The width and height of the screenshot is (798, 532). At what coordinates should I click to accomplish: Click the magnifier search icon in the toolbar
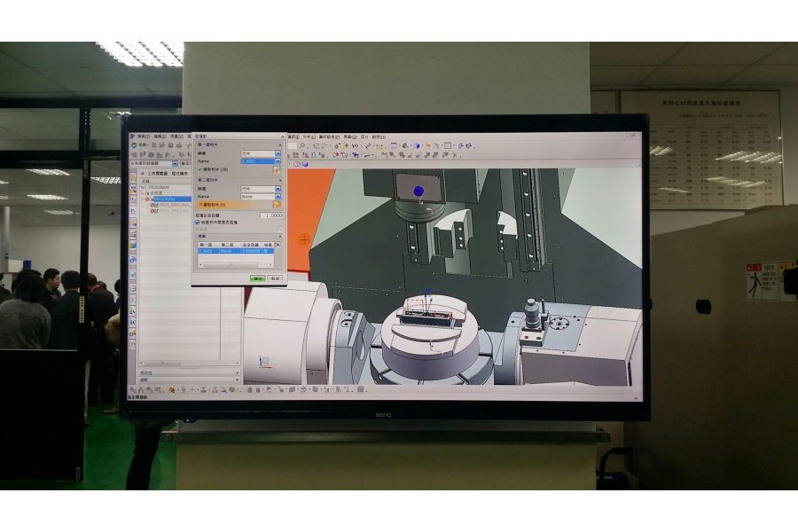pos(301,146)
